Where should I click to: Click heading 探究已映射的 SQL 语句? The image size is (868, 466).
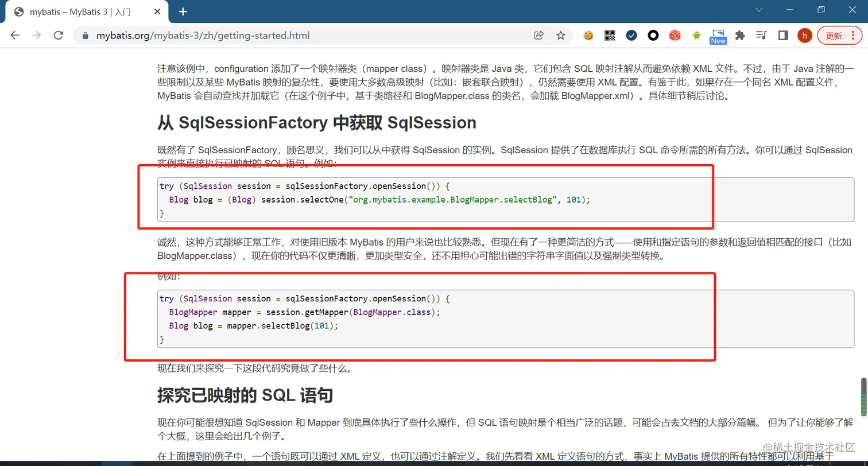tap(245, 395)
